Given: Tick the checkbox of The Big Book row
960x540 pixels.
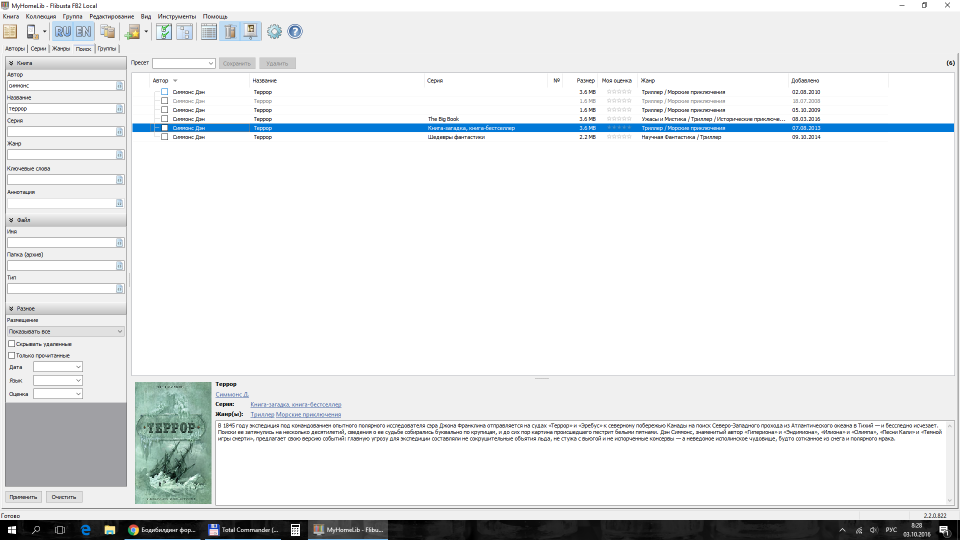Looking at the screenshot, I should click(165, 119).
